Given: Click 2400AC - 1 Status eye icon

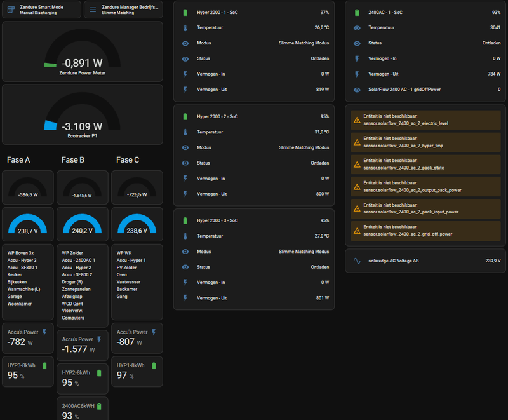Looking at the screenshot, I should (x=357, y=43).
